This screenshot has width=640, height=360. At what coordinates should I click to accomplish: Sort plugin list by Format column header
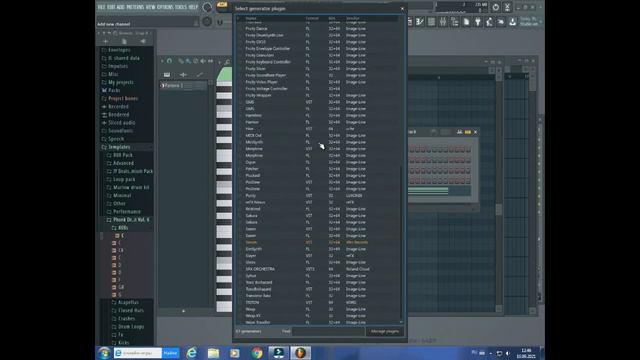click(312, 18)
